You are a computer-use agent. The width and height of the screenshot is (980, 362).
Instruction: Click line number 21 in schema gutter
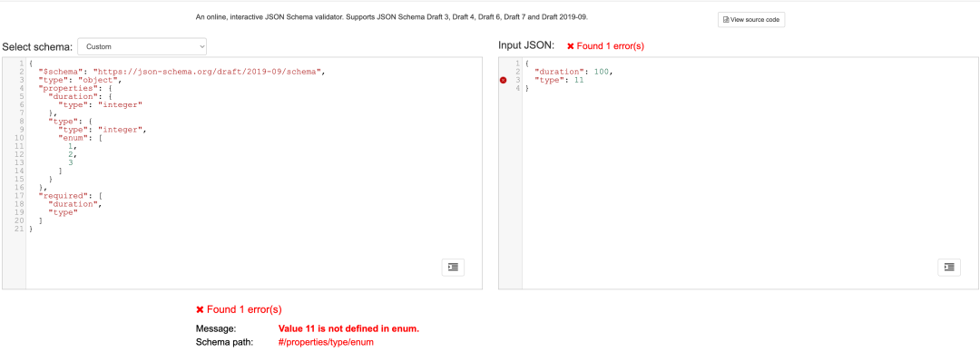(20, 230)
